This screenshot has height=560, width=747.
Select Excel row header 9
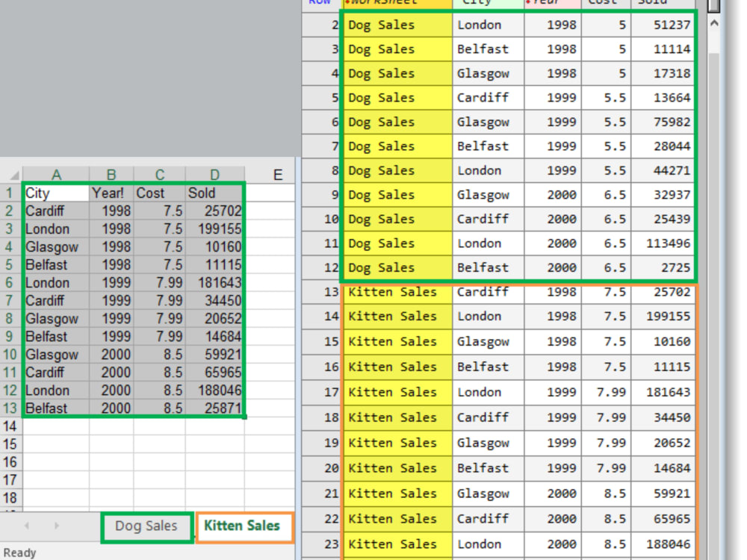(10, 337)
